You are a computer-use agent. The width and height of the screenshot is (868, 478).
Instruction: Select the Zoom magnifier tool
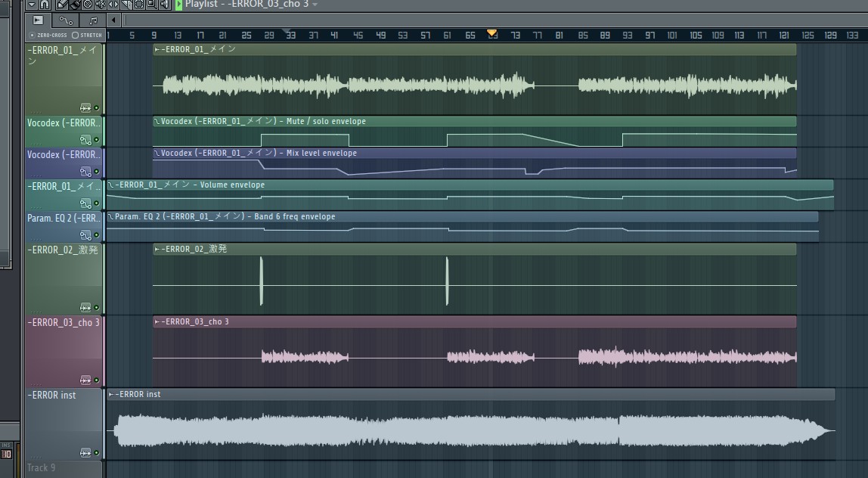[151, 5]
